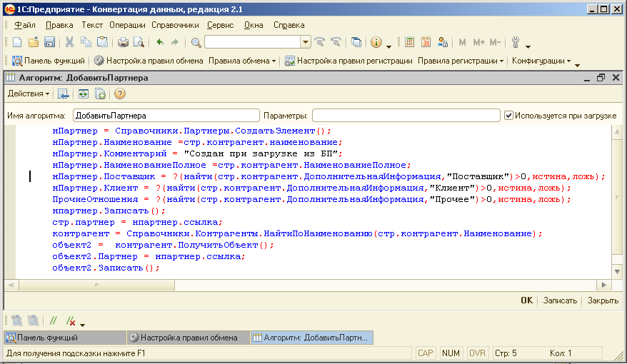Screen dimensions: 627x364
Task: Open Настройка правил обмена toolbar button
Action: (x=149, y=61)
